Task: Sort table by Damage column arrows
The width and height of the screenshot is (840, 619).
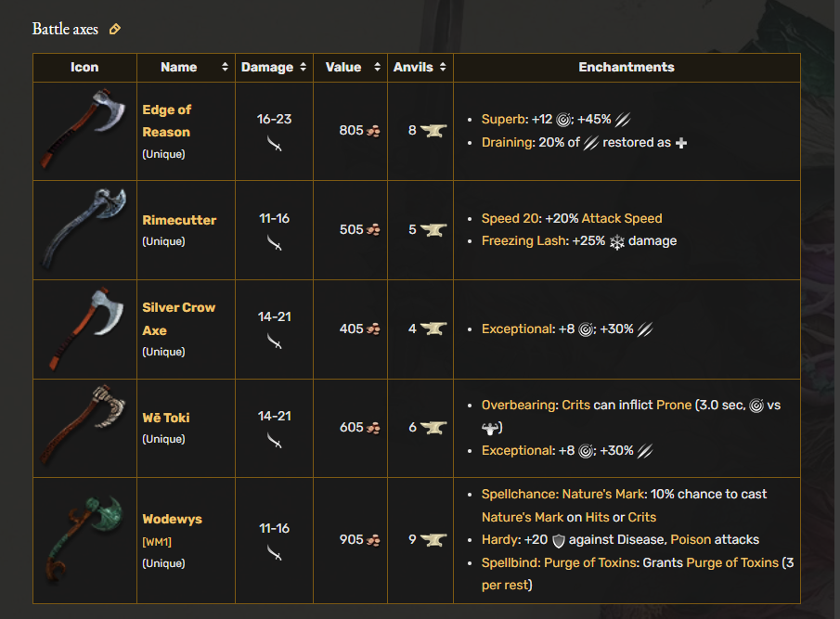Action: [304, 67]
